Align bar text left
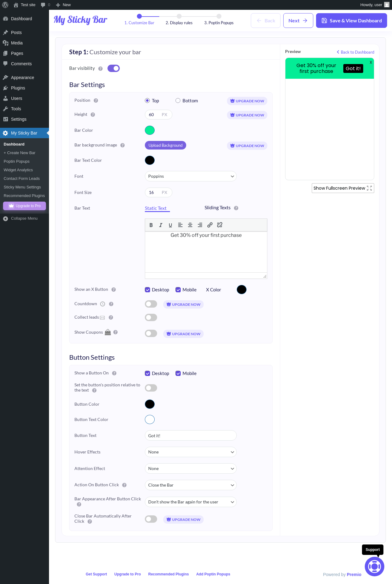The image size is (392, 584). point(180,225)
